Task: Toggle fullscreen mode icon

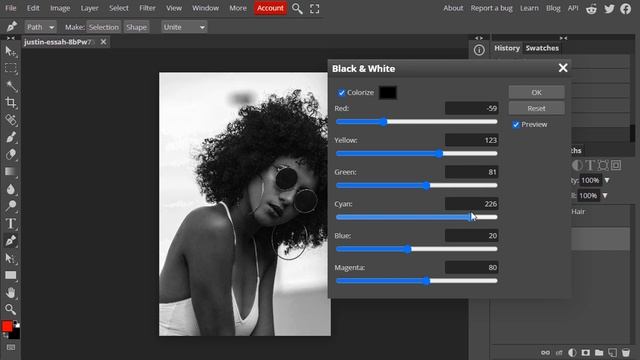Action: coord(314,9)
